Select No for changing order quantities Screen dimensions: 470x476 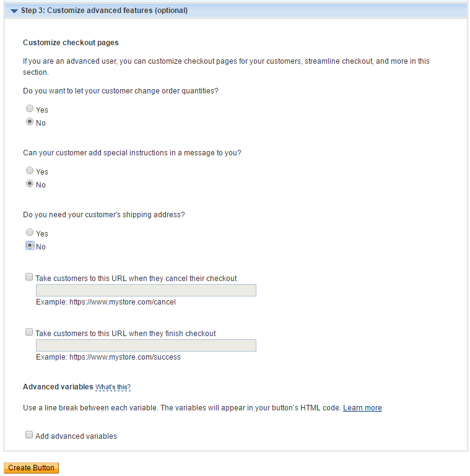coord(30,122)
